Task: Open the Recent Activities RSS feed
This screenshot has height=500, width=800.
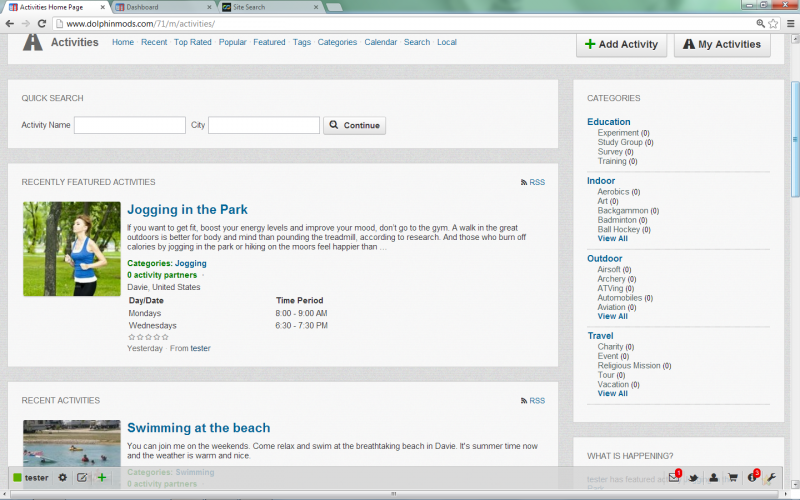Action: (x=533, y=401)
